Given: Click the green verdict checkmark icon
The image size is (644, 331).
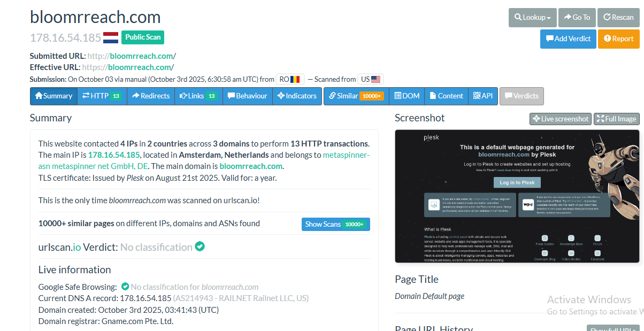Looking at the screenshot, I should (x=200, y=247).
